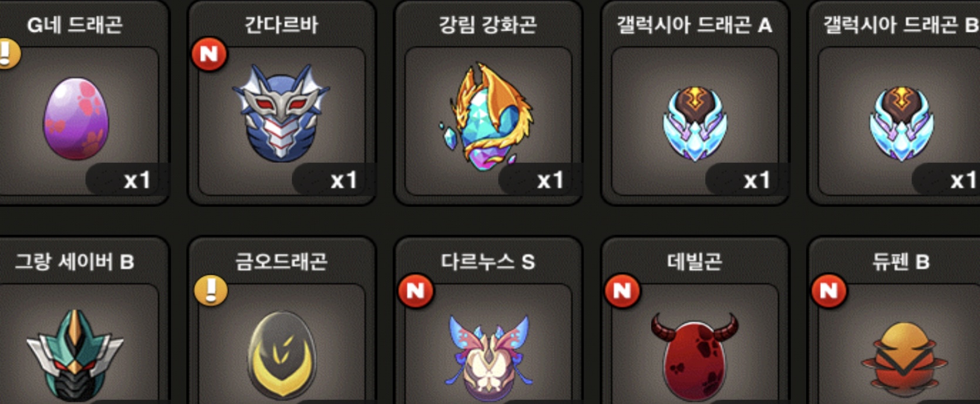Click the N badge on 듀펜 B
The height and width of the screenshot is (404, 980).
(x=829, y=291)
